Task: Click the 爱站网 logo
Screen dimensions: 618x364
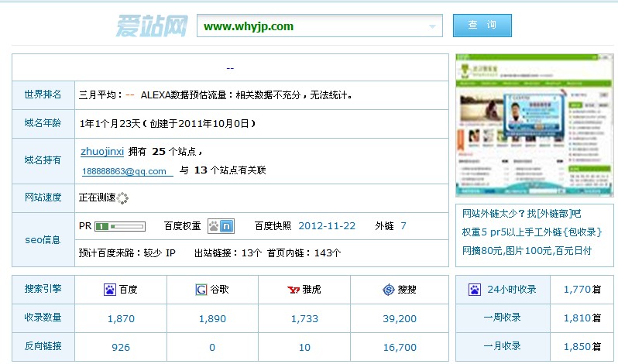Action: [x=151, y=26]
